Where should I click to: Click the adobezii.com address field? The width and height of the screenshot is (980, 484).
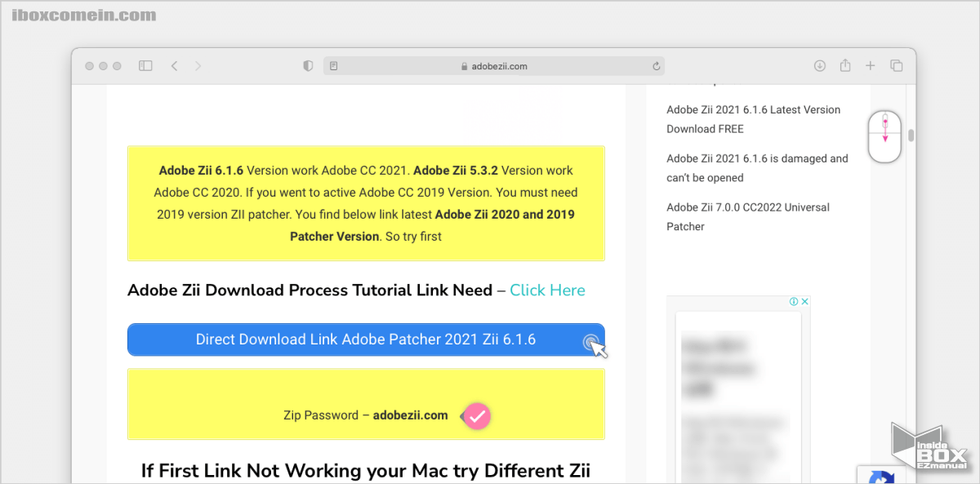pyautogui.click(x=494, y=66)
